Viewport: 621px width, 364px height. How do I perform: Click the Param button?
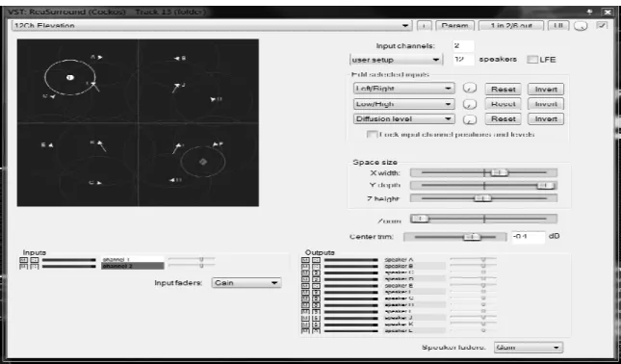pos(454,26)
